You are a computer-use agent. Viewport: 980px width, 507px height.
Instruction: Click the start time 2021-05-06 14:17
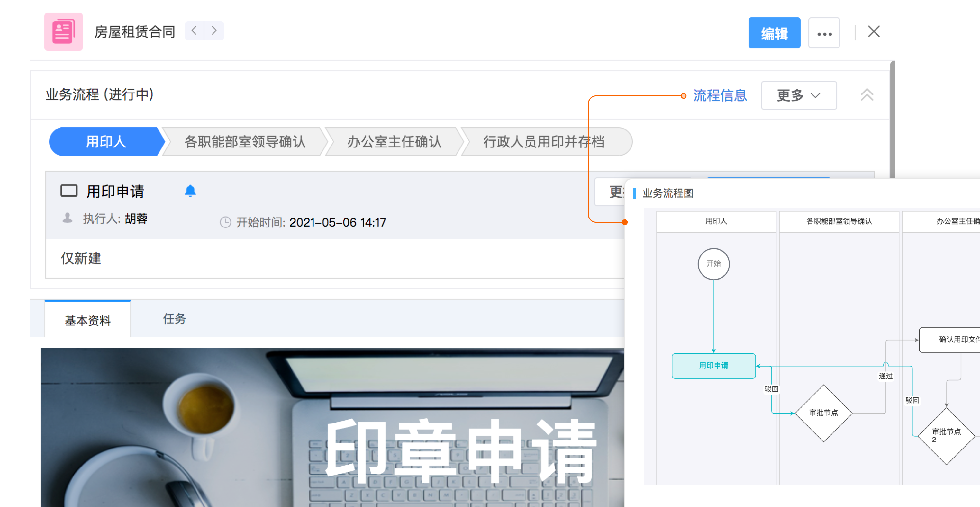click(x=338, y=222)
